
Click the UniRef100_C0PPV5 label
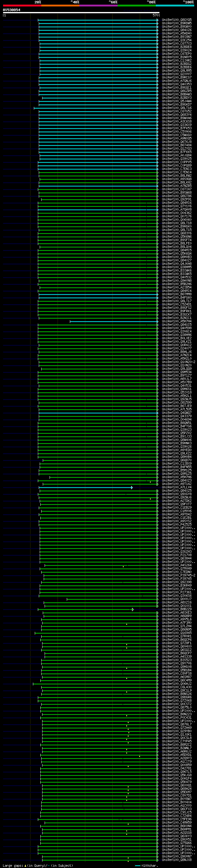tap(176, 162)
